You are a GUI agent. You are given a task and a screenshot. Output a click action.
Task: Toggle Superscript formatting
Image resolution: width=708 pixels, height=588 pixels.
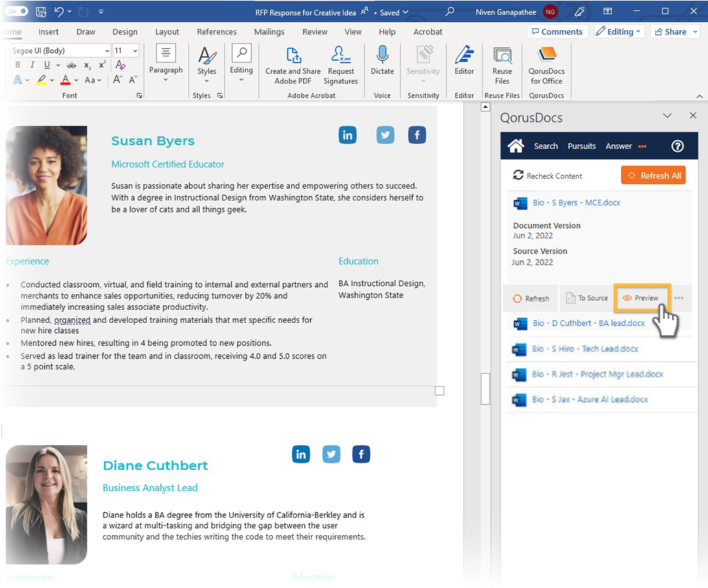click(x=102, y=64)
